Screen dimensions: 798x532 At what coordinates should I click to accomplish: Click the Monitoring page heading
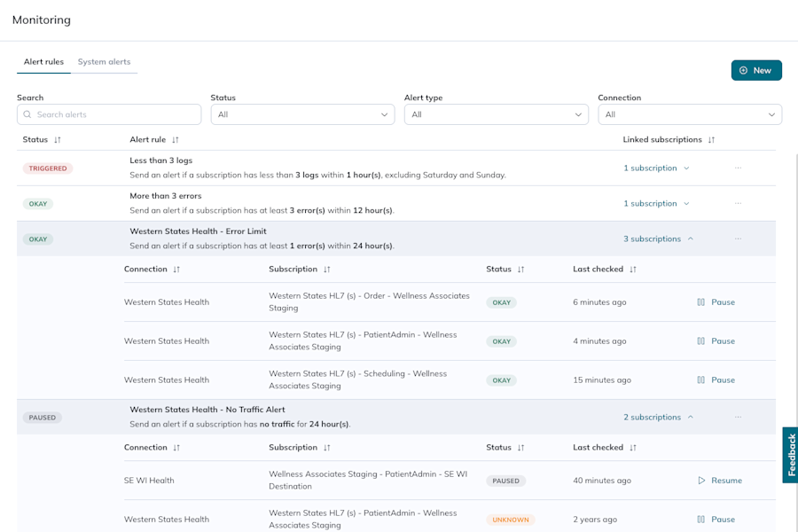coord(41,20)
